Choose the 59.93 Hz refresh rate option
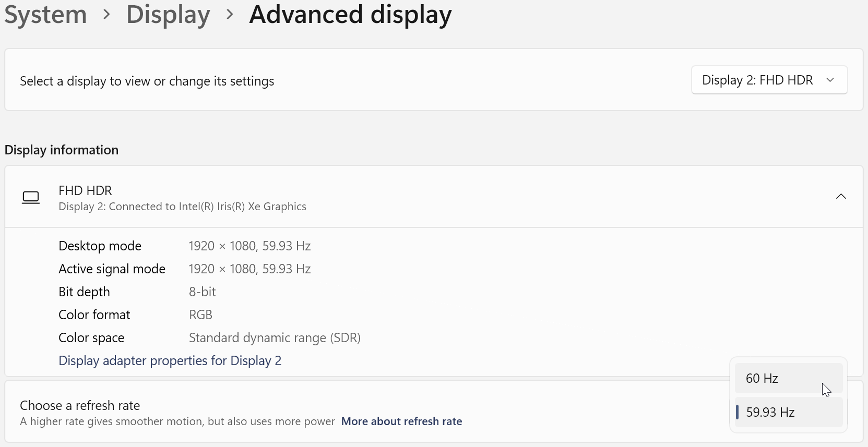The width and height of the screenshot is (868, 447). coord(788,412)
